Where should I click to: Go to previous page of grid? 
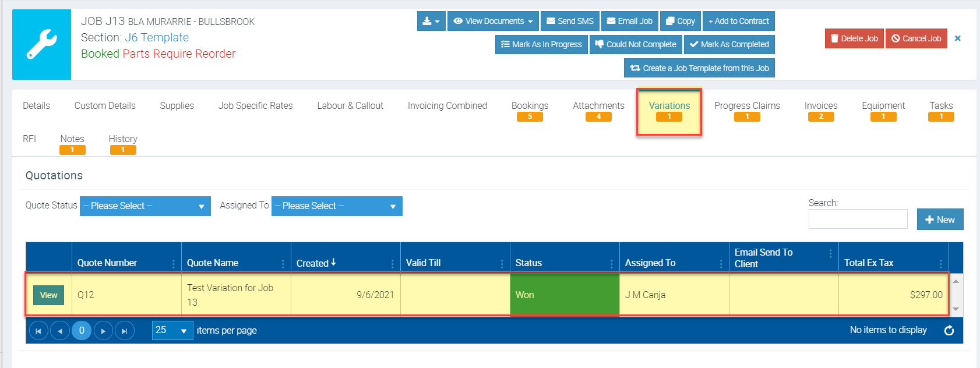(60, 331)
